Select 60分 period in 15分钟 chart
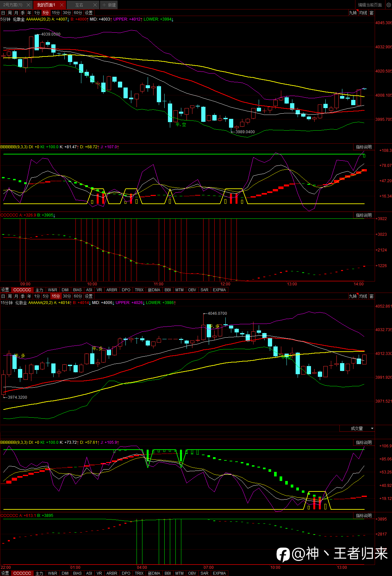 [x=78, y=296]
